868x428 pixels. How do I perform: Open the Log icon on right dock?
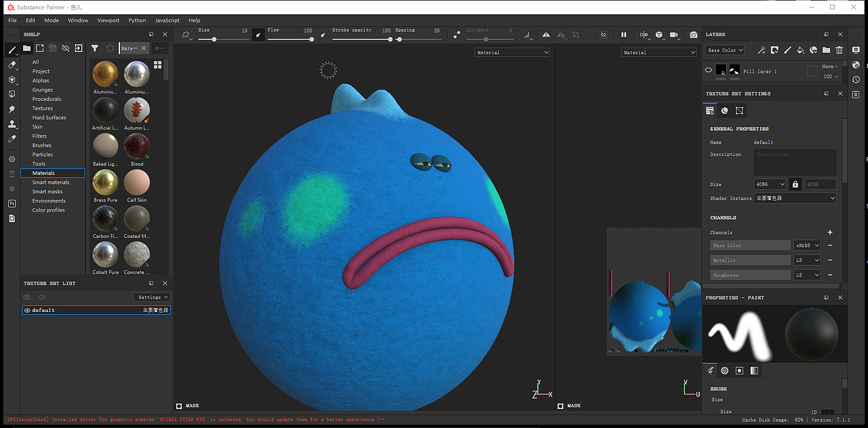[856, 95]
